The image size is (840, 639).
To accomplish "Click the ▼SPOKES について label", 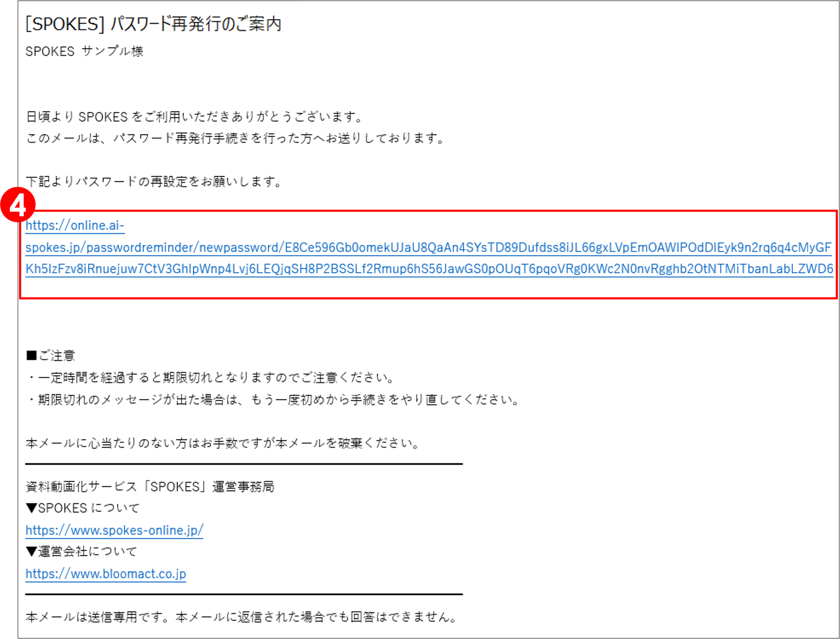I will (82, 508).
